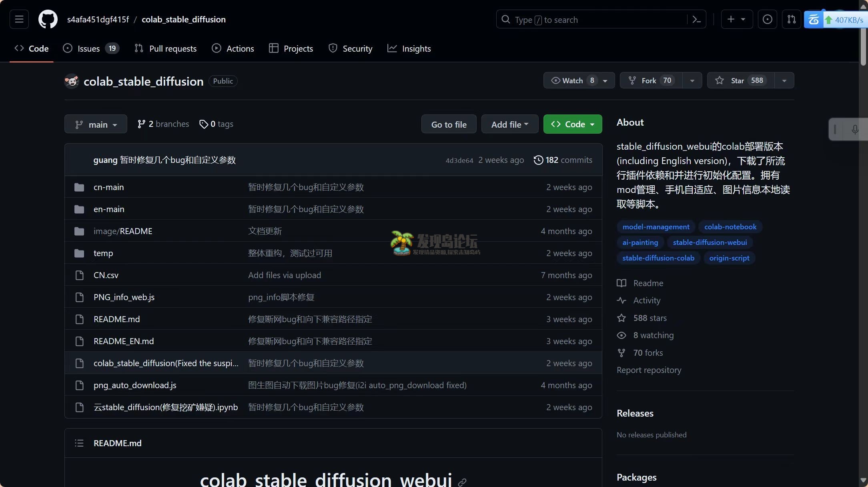Click the ai-painting topic tag
This screenshot has height=487, width=868.
point(640,242)
